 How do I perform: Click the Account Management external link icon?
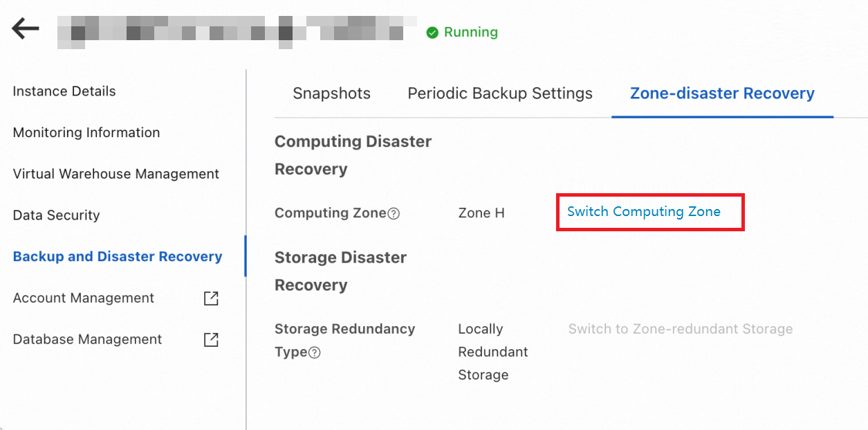pos(211,298)
